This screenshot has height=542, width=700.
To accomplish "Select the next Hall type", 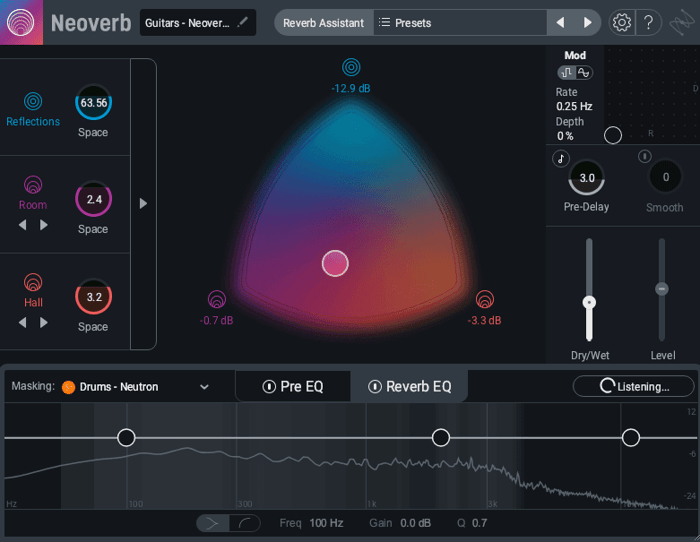I will point(44,322).
